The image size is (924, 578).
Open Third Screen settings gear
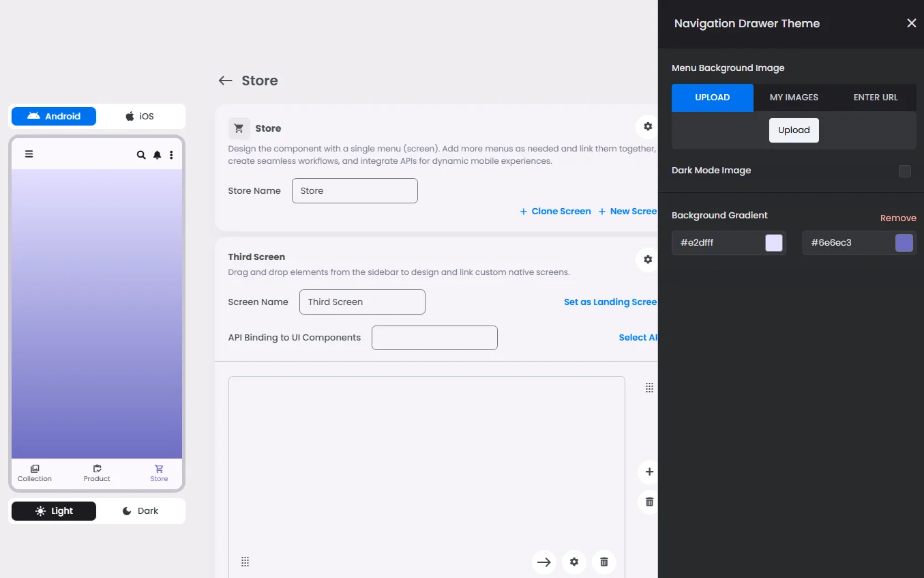click(x=648, y=259)
